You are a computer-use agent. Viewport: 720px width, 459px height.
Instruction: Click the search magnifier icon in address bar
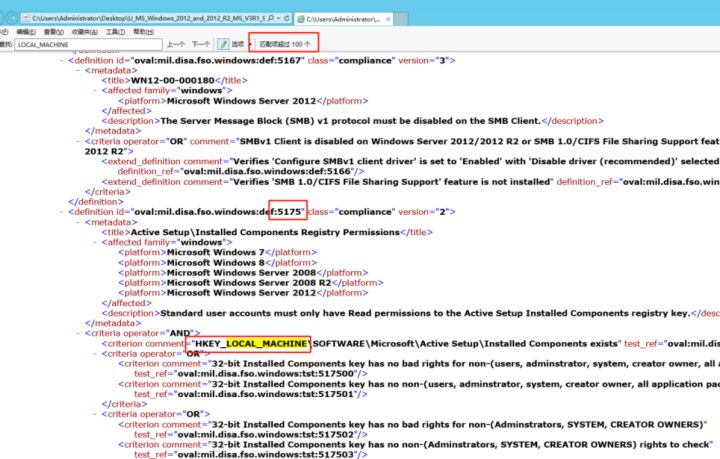[271, 18]
